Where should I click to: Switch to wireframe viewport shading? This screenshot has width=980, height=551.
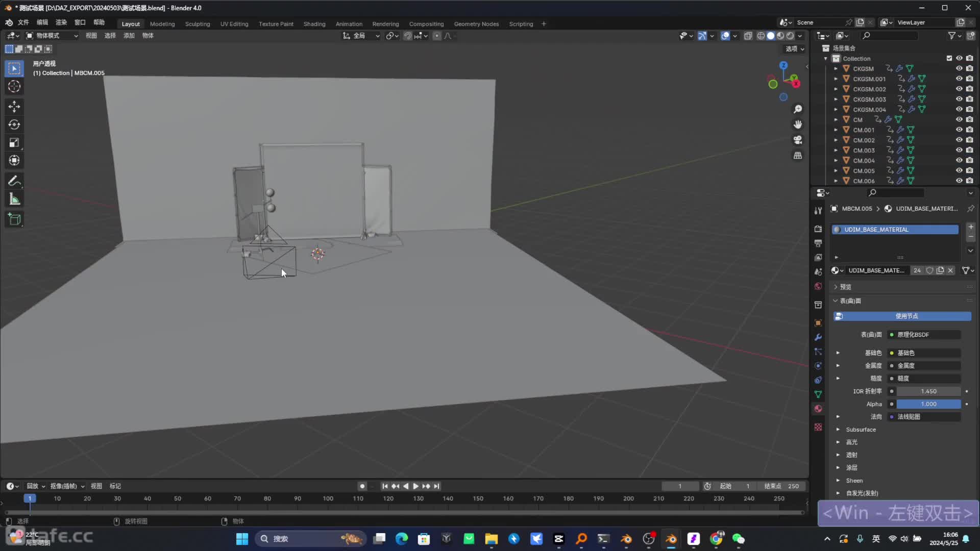click(x=761, y=36)
